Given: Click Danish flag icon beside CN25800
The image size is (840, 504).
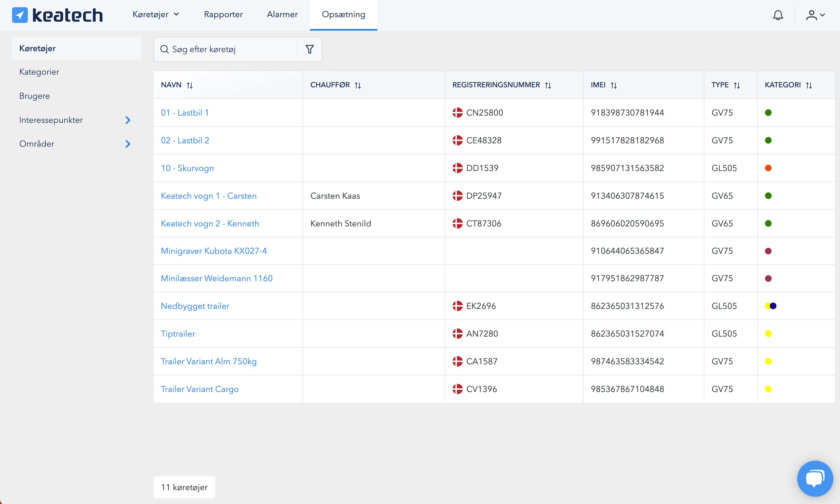Looking at the screenshot, I should pyautogui.click(x=457, y=113).
